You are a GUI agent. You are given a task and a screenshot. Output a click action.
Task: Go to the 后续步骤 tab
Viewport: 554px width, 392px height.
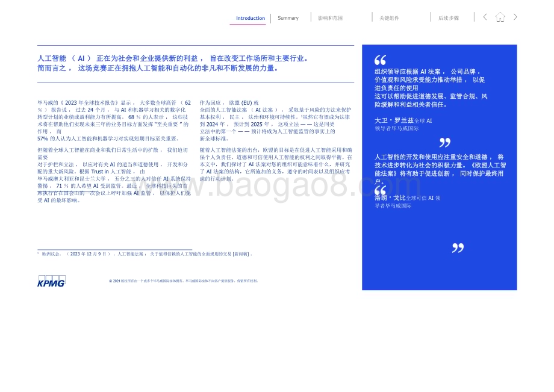click(x=449, y=18)
